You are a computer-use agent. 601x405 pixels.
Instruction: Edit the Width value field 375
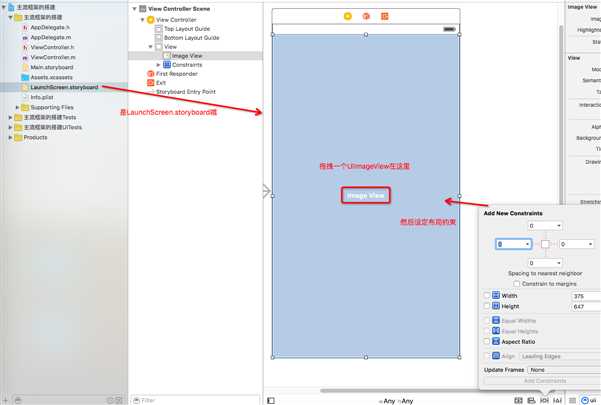coord(586,296)
